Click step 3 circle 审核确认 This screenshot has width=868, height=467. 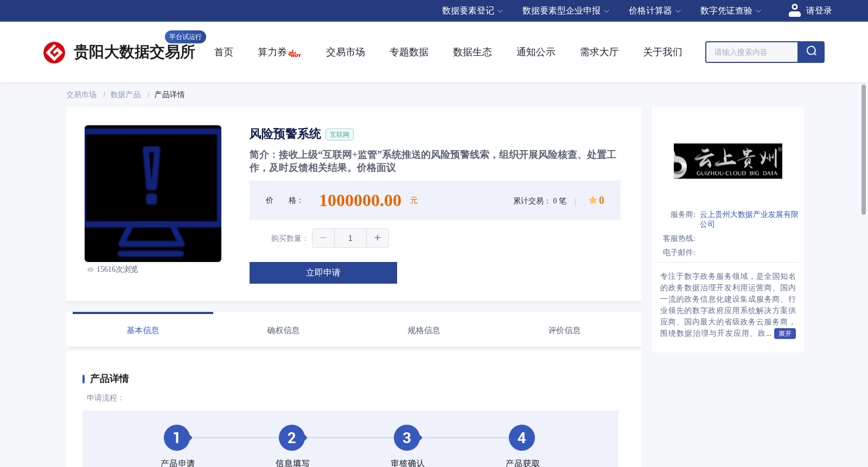pyautogui.click(x=406, y=438)
